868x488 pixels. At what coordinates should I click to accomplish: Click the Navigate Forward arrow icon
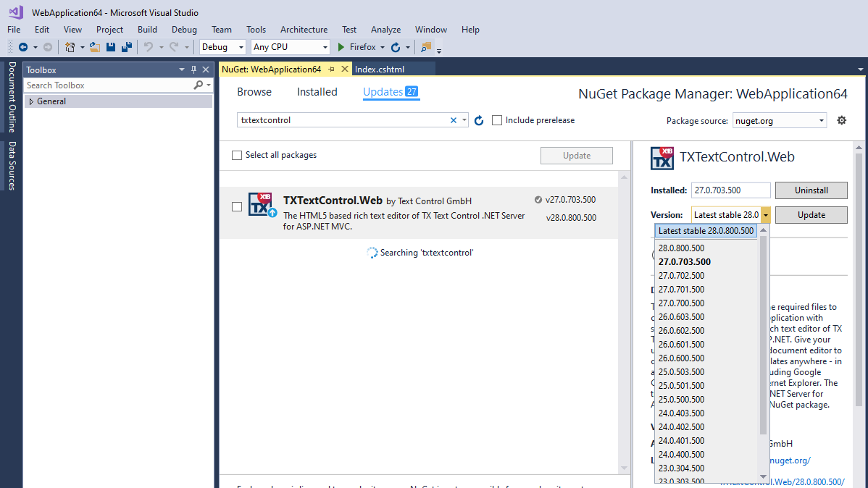pyautogui.click(x=48, y=47)
